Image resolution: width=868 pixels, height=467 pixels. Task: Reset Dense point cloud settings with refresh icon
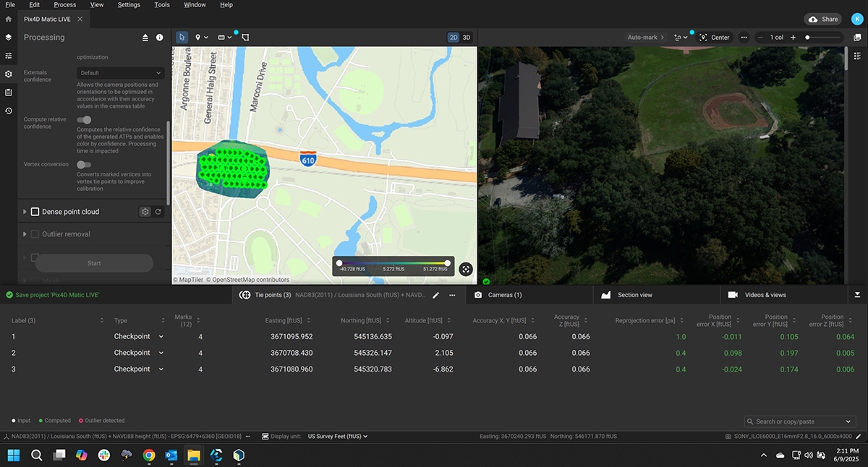pos(158,212)
